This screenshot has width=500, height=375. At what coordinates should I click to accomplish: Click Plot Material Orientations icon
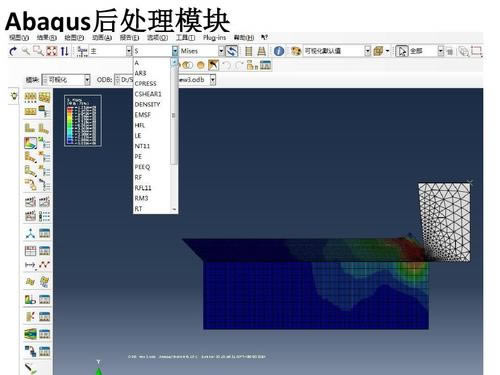click(x=30, y=171)
